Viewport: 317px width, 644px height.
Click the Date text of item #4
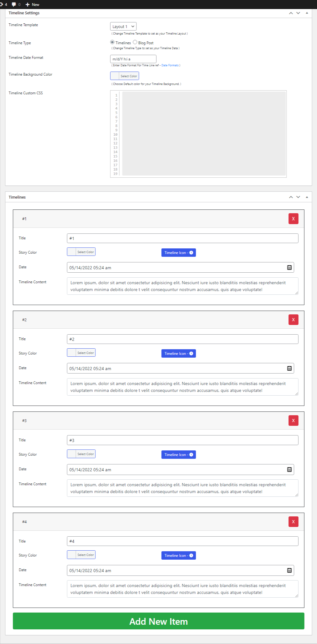pyautogui.click(x=90, y=571)
